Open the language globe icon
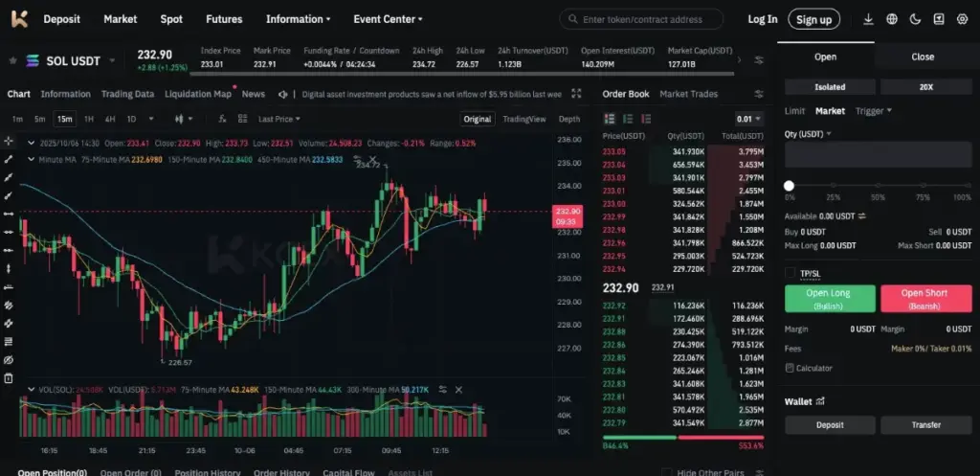 pos(892,19)
